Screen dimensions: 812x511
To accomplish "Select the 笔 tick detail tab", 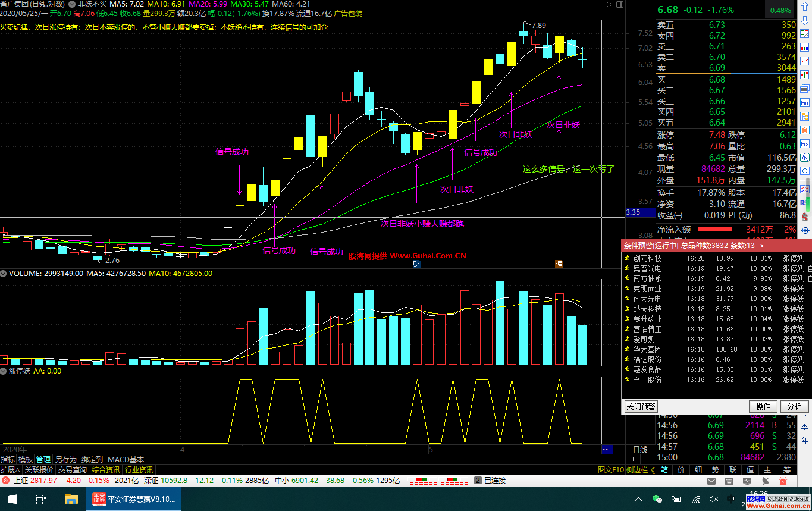I will coord(664,470).
